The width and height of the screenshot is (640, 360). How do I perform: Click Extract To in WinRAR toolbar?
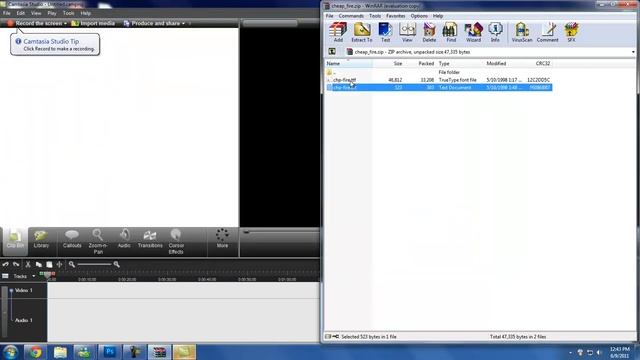pyautogui.click(x=362, y=32)
